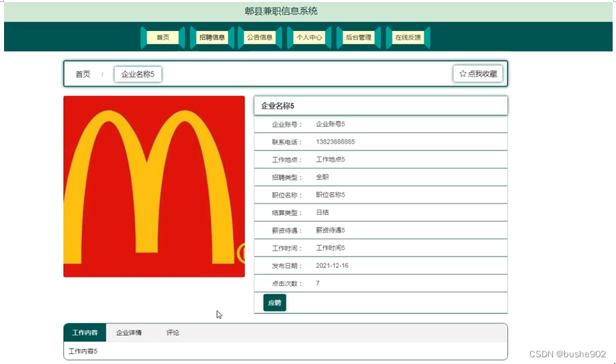Click the 工作时间5 value
616x364 pixels.
point(331,248)
